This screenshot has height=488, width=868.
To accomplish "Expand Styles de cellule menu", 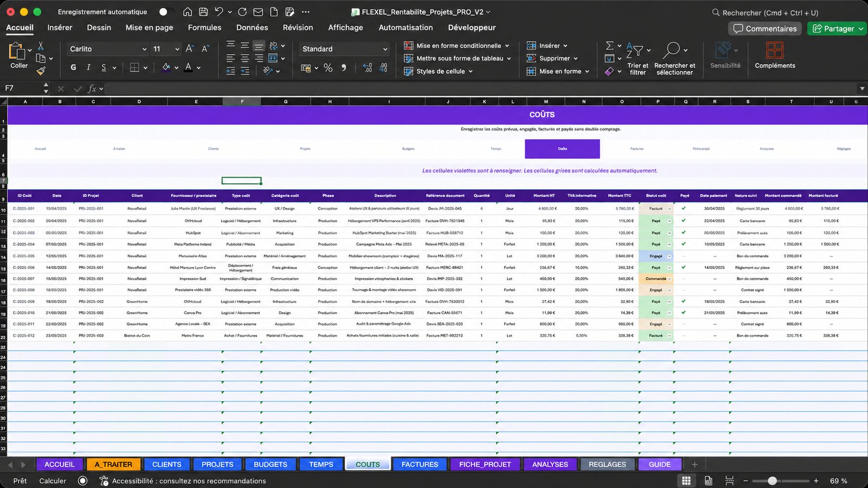I will [470, 71].
